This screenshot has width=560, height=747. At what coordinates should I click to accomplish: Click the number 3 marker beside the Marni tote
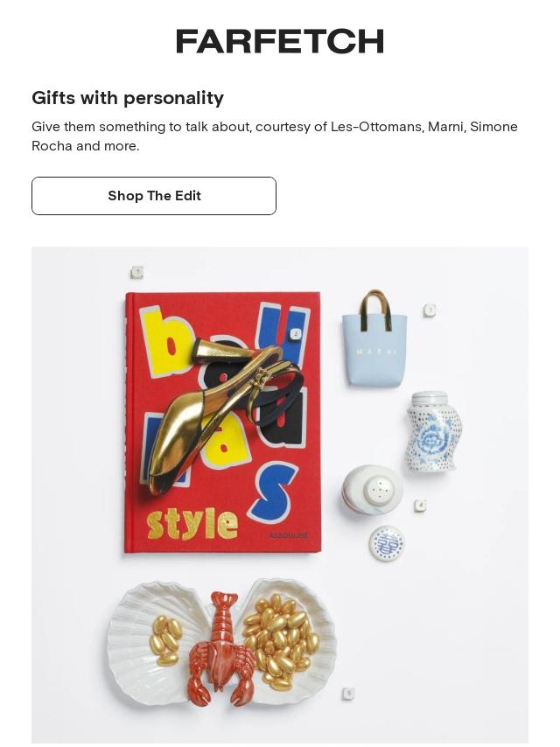coord(430,311)
